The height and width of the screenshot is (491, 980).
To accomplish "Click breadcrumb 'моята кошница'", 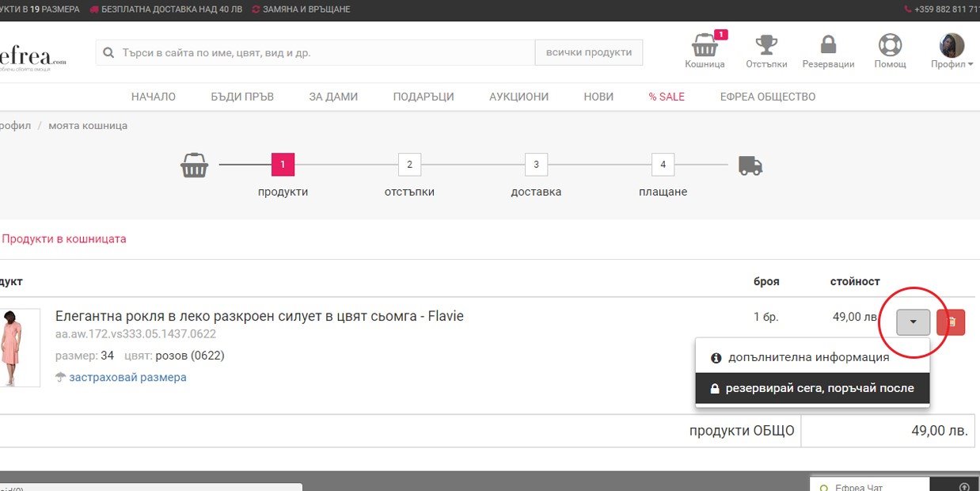I will (88, 126).
